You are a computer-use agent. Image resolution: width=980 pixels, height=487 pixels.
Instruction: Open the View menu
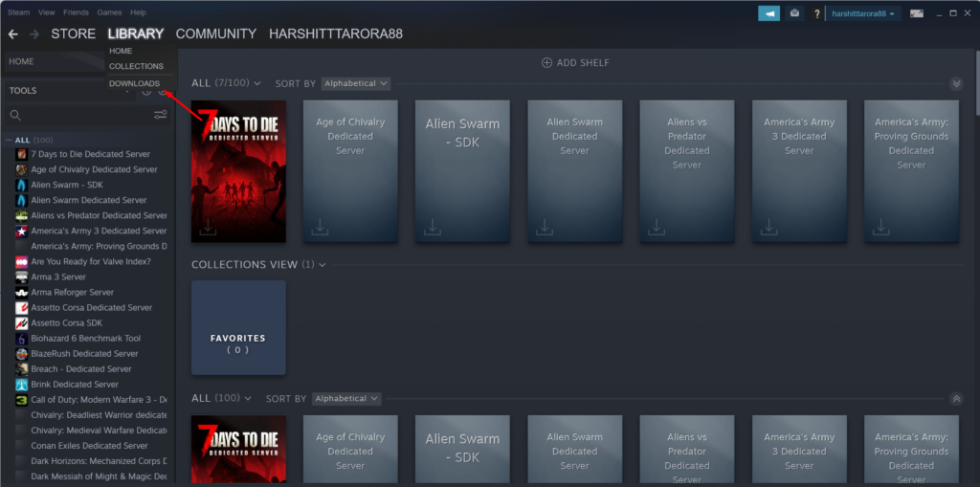46,12
